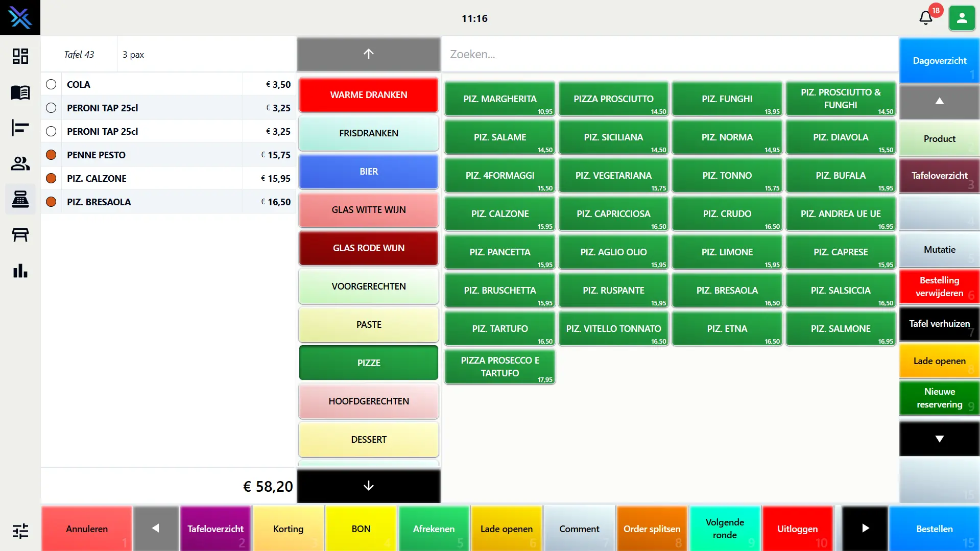This screenshot has width=980, height=551.
Task: Click the black down triangle in right panel
Action: [x=939, y=439]
